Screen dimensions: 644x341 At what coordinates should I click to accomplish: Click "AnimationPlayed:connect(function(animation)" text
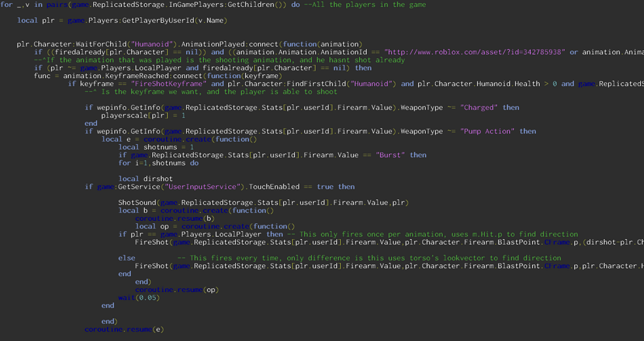point(272,44)
